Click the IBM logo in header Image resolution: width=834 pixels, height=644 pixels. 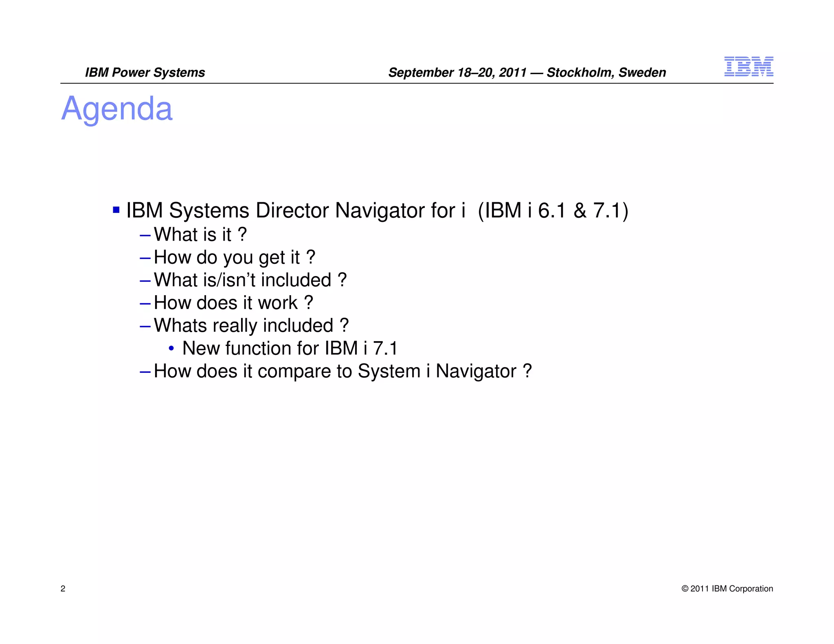(748, 67)
